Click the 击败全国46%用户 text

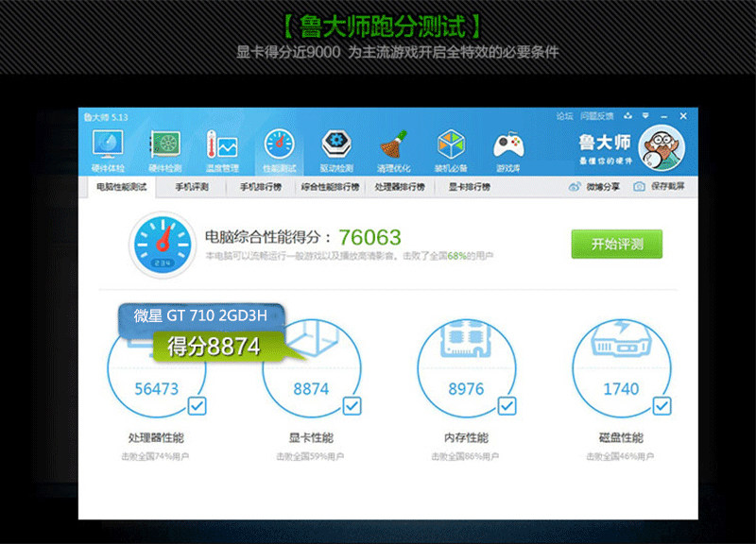(x=620, y=456)
